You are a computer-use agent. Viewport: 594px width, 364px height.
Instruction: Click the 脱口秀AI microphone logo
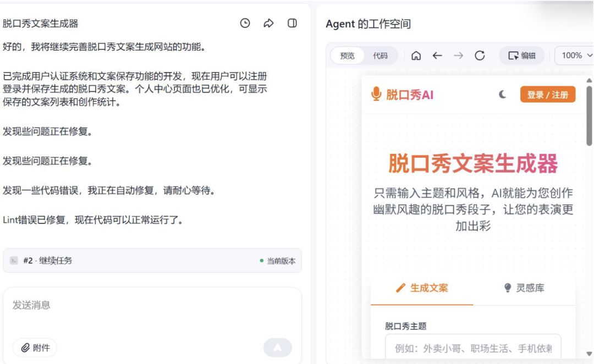tap(402, 95)
